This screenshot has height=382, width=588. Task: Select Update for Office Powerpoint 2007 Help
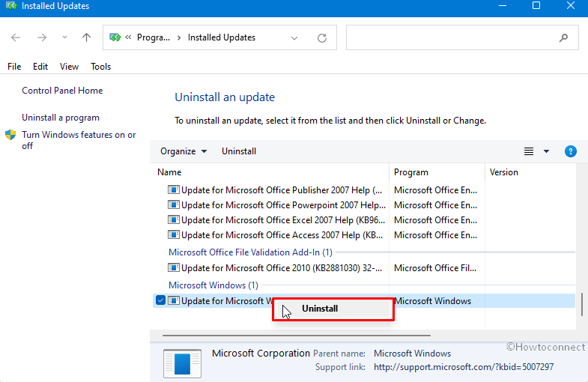[x=283, y=205]
